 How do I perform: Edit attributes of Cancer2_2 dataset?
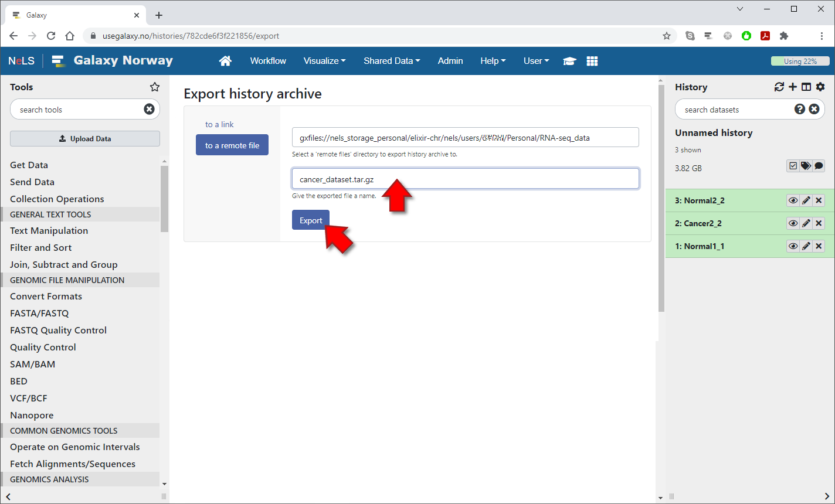click(x=806, y=223)
